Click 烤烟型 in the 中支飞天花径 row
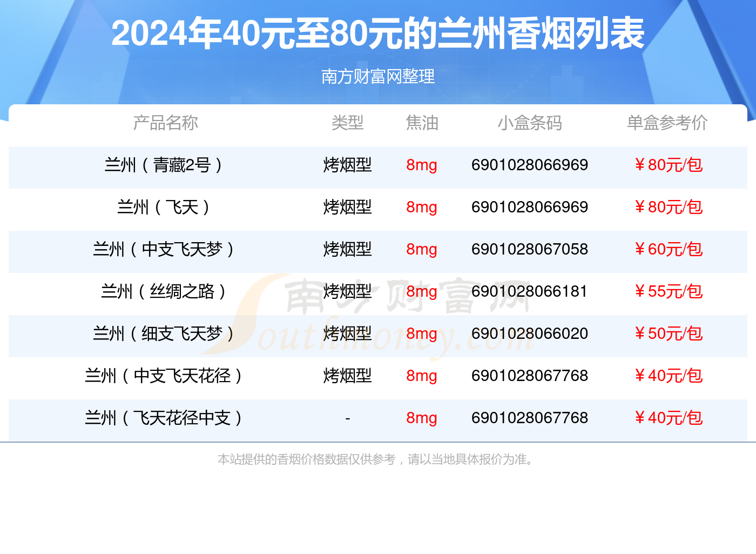Screen dimensions: 756x554 point(348,376)
